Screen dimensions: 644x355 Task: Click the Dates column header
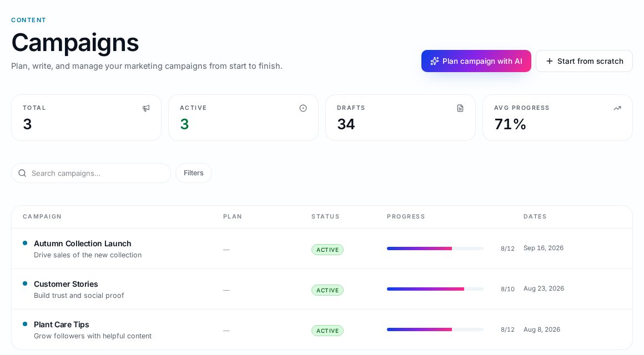[535, 216]
